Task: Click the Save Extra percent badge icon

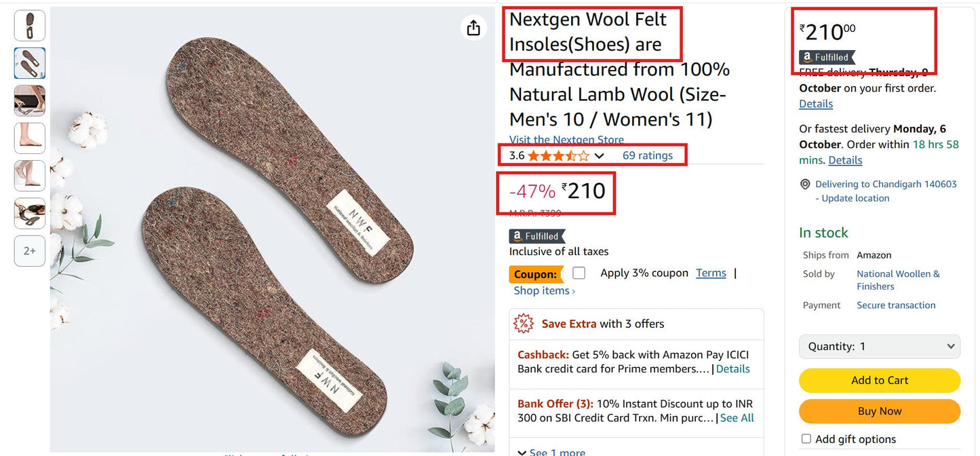Action: [523, 324]
